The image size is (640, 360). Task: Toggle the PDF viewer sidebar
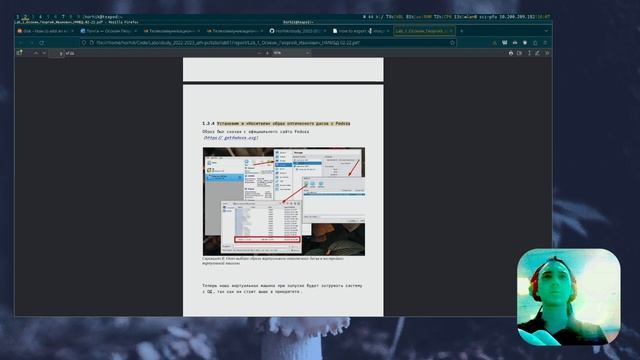coord(19,53)
